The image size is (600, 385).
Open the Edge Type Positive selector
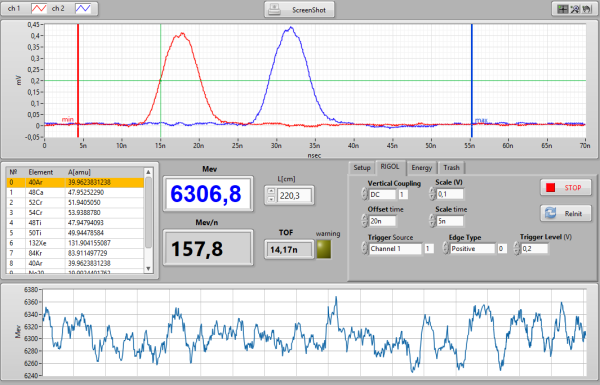click(472, 249)
